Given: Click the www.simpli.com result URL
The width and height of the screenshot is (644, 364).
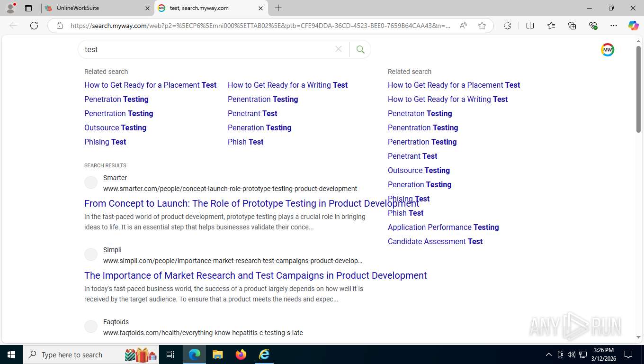Looking at the screenshot, I should point(233,261).
